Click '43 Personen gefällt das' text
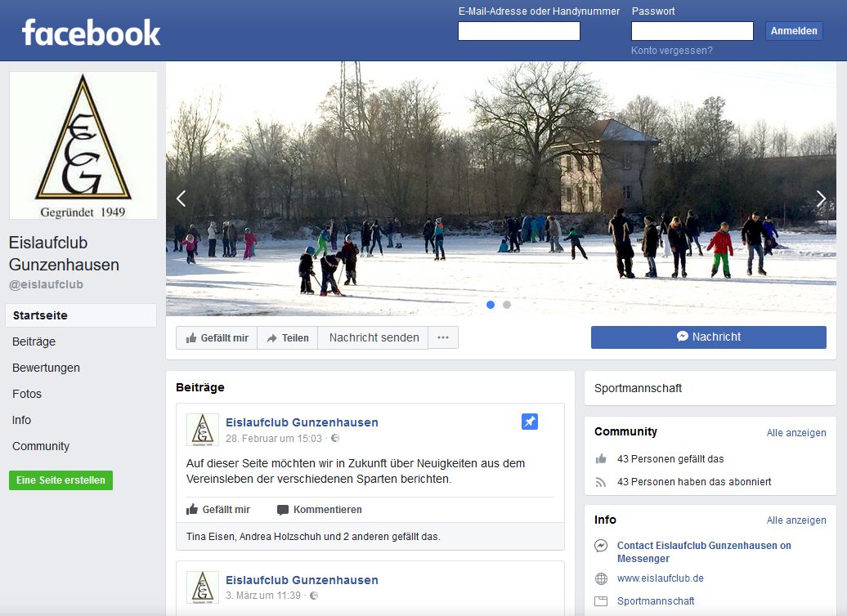This screenshot has width=847, height=616. (x=670, y=459)
